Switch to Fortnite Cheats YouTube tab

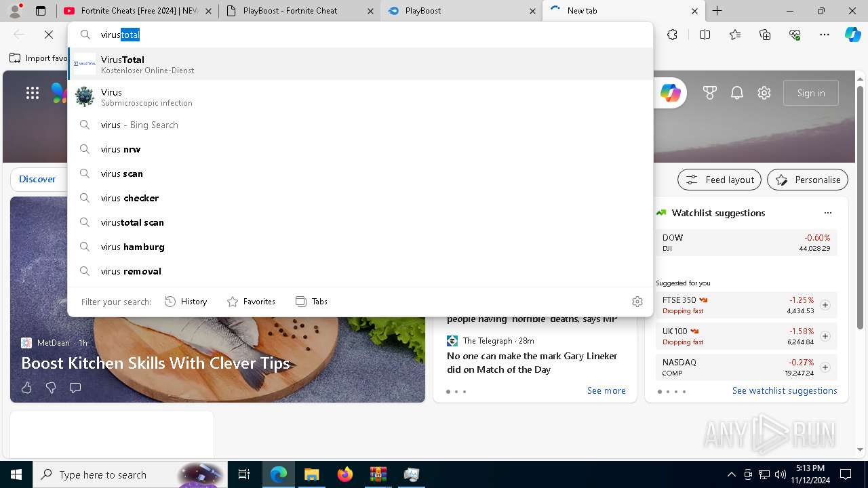(x=137, y=11)
